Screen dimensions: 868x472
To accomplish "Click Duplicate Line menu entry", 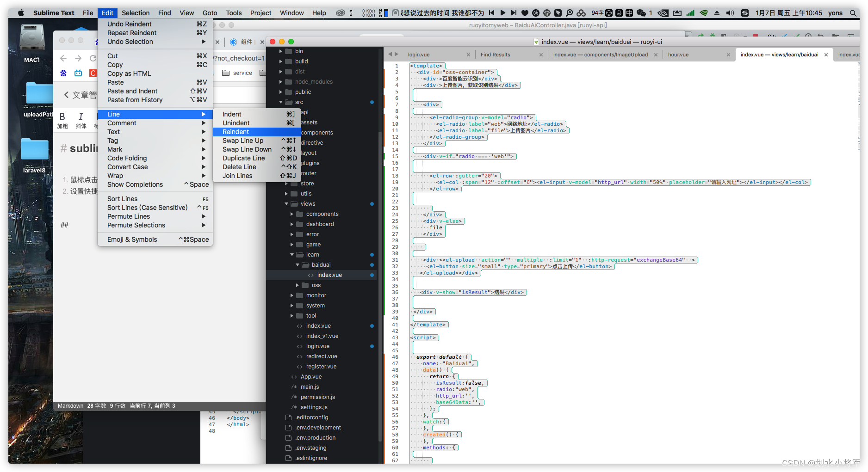I will pos(256,158).
